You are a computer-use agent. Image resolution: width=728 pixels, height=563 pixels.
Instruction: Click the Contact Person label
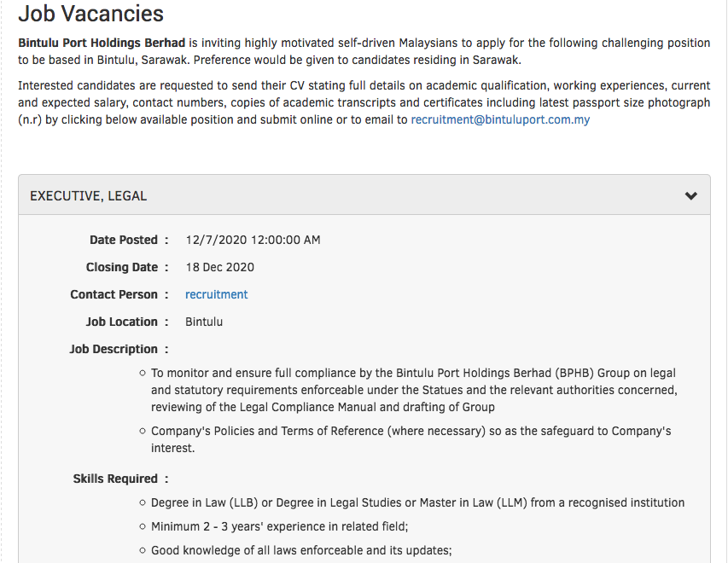pyautogui.click(x=114, y=294)
